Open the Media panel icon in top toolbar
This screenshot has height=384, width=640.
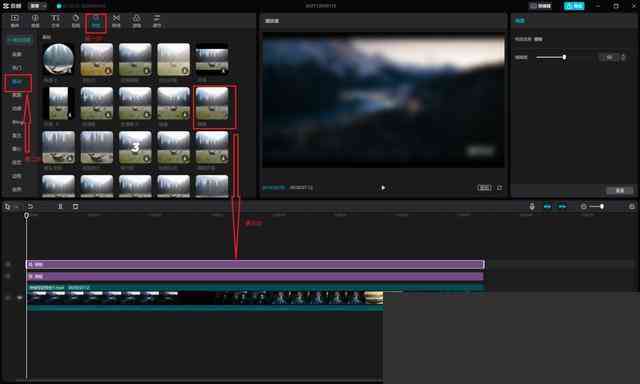tap(15, 21)
